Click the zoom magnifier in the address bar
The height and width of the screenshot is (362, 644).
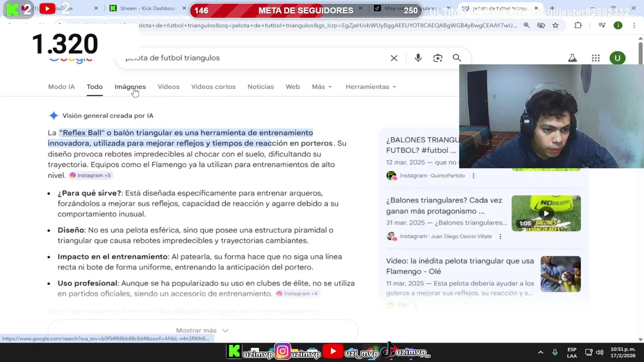[526, 25]
